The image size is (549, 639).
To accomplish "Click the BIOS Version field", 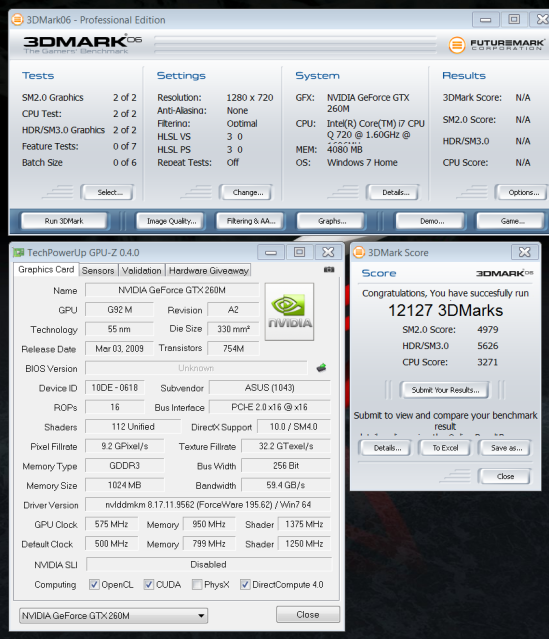I will [196, 368].
